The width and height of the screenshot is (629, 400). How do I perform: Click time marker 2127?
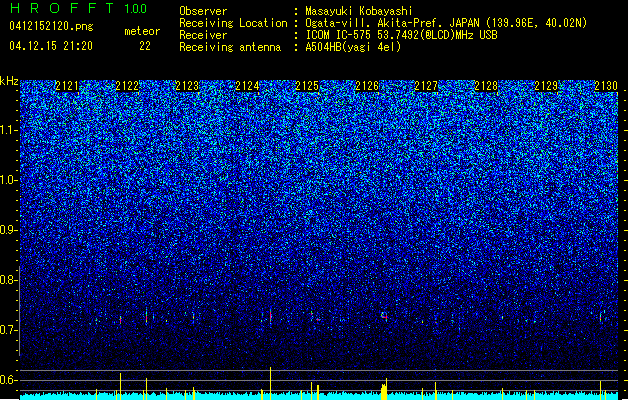pyautogui.click(x=426, y=86)
